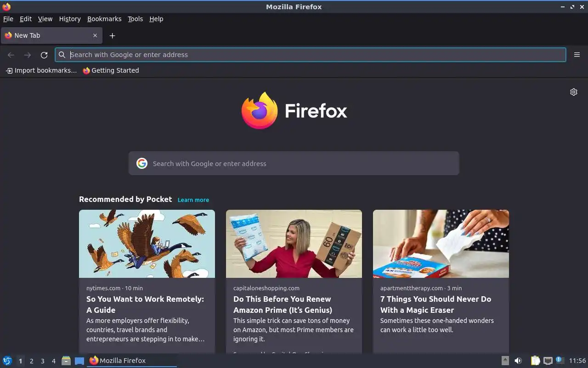Click the capitaloneshopping.com source label

click(266, 288)
